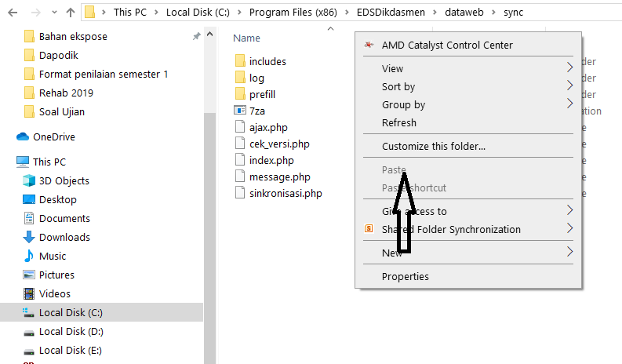Click Customize this folder option

[433, 146]
